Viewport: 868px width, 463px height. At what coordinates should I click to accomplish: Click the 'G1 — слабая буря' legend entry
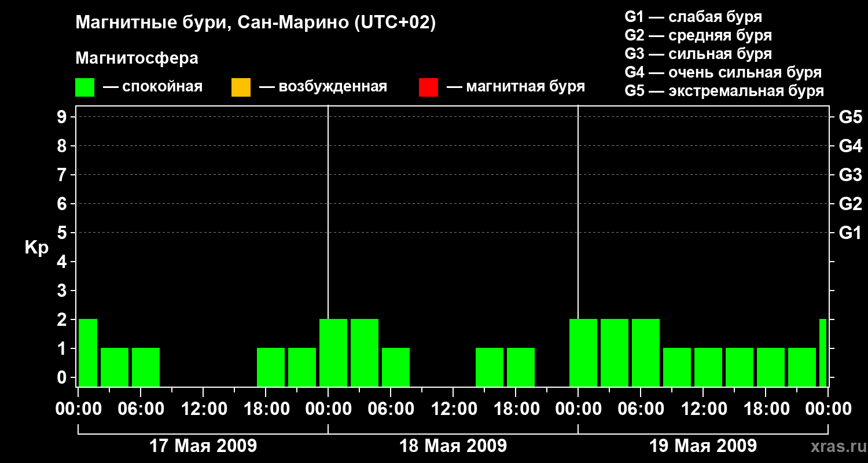(x=693, y=16)
